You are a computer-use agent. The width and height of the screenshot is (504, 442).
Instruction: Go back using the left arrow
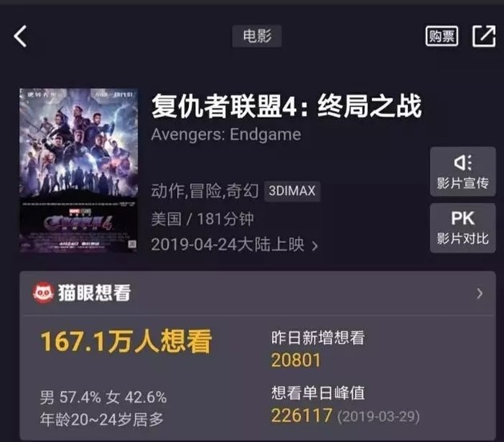(x=20, y=36)
